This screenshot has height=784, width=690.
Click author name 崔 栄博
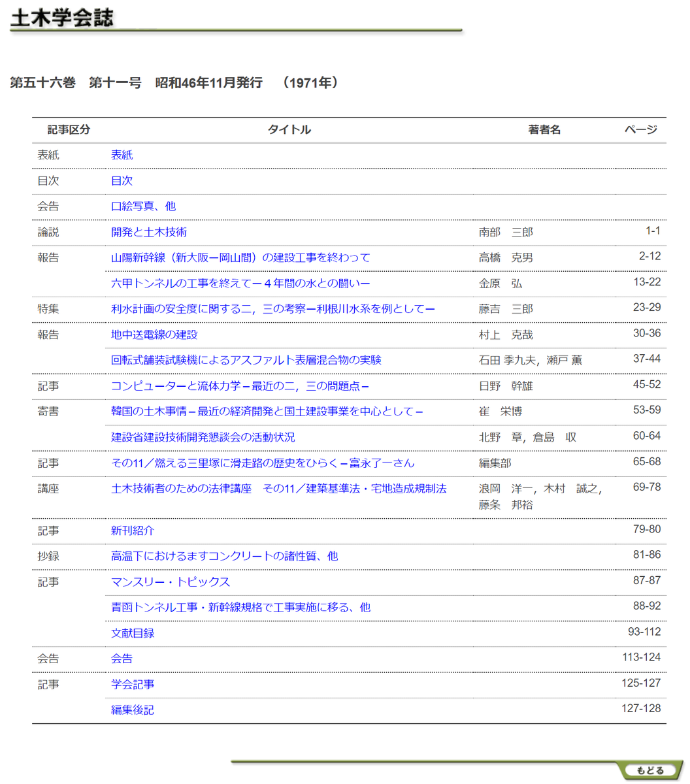pos(501,411)
